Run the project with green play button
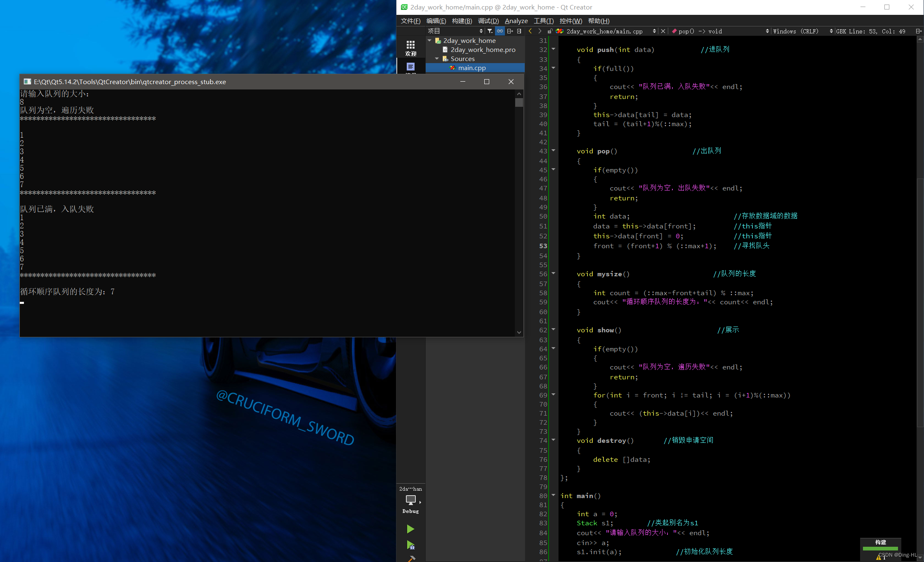Viewport: 924px width, 562px height. coord(410,529)
